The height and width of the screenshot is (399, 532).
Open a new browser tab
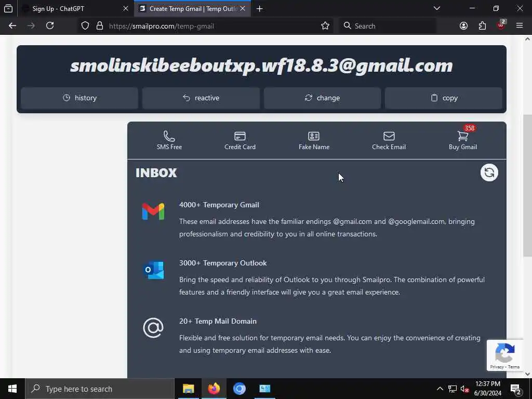click(260, 9)
